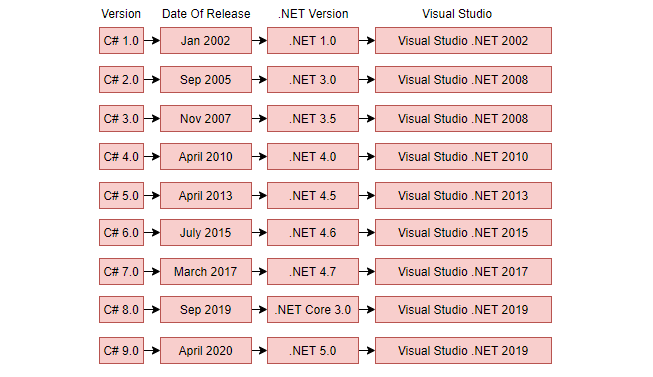653x377 pixels.
Task: Select the Visual Studio .NET 2002 box
Action: [x=463, y=40]
